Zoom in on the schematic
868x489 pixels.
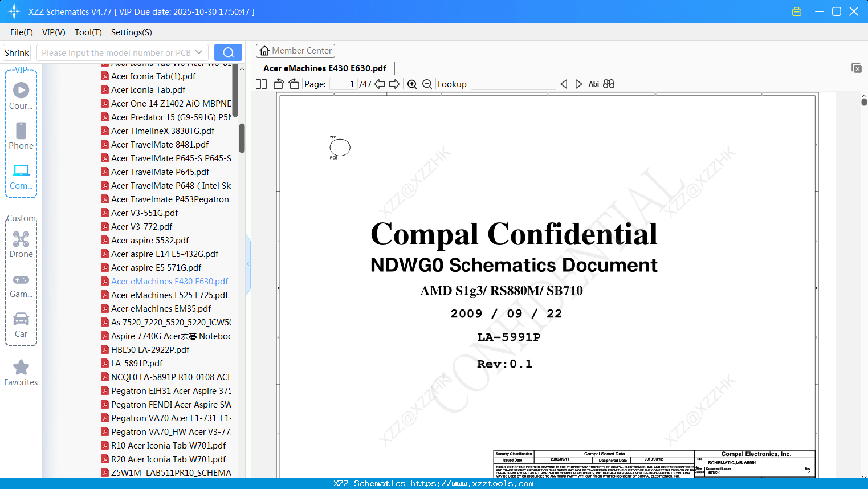pyautogui.click(x=412, y=84)
